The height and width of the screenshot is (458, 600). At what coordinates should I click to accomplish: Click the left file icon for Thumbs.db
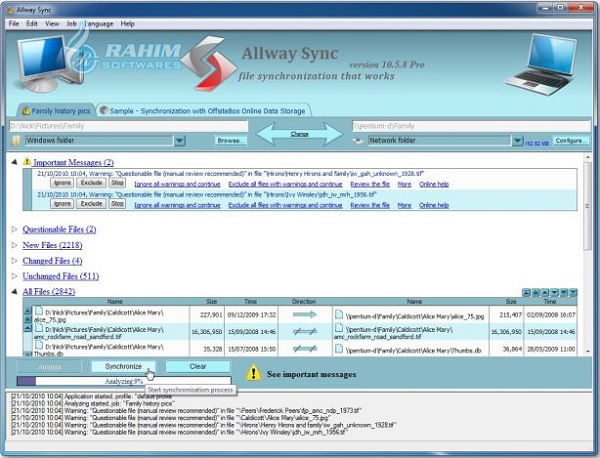[39, 345]
